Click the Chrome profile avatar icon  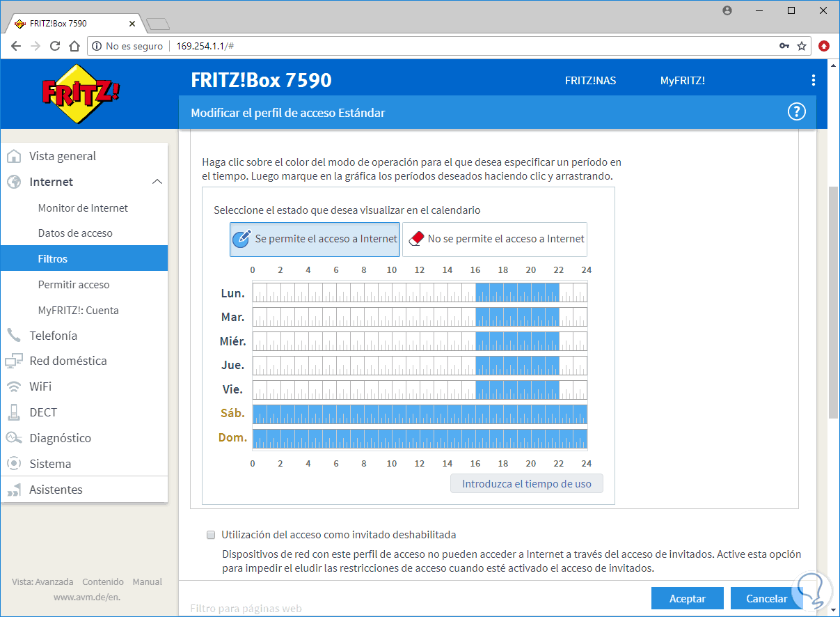click(727, 10)
